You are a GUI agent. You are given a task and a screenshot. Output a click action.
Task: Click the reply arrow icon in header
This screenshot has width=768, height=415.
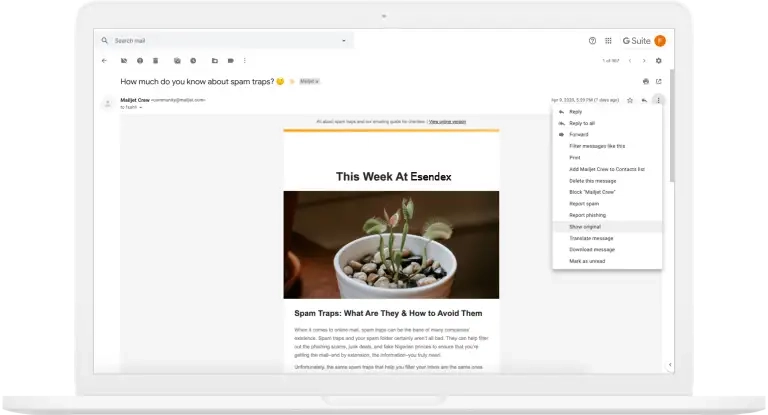(644, 100)
